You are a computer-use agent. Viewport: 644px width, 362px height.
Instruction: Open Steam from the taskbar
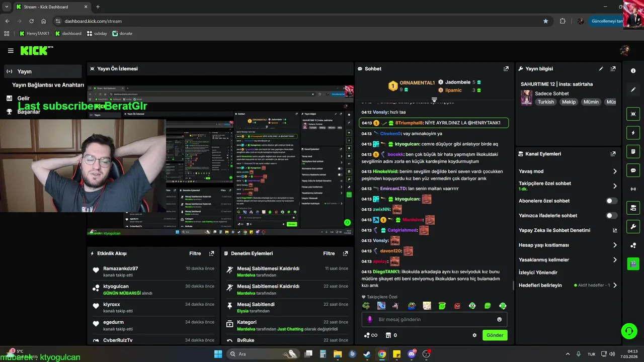(367, 354)
